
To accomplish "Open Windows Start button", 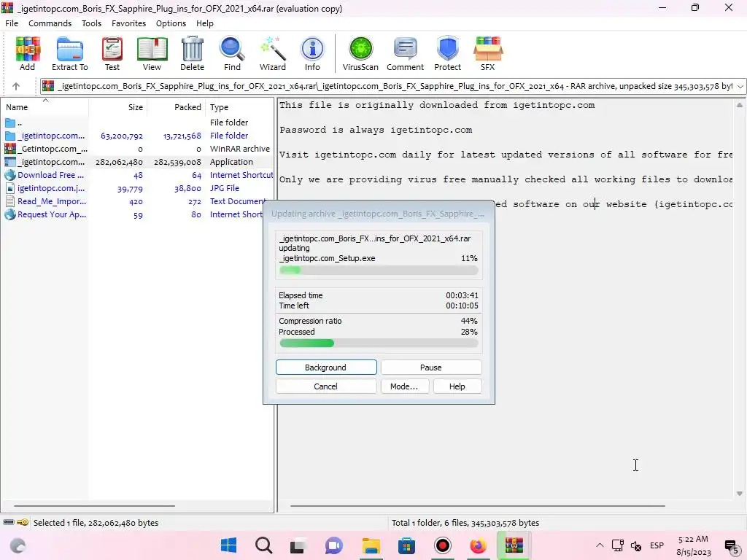I will (x=228, y=545).
